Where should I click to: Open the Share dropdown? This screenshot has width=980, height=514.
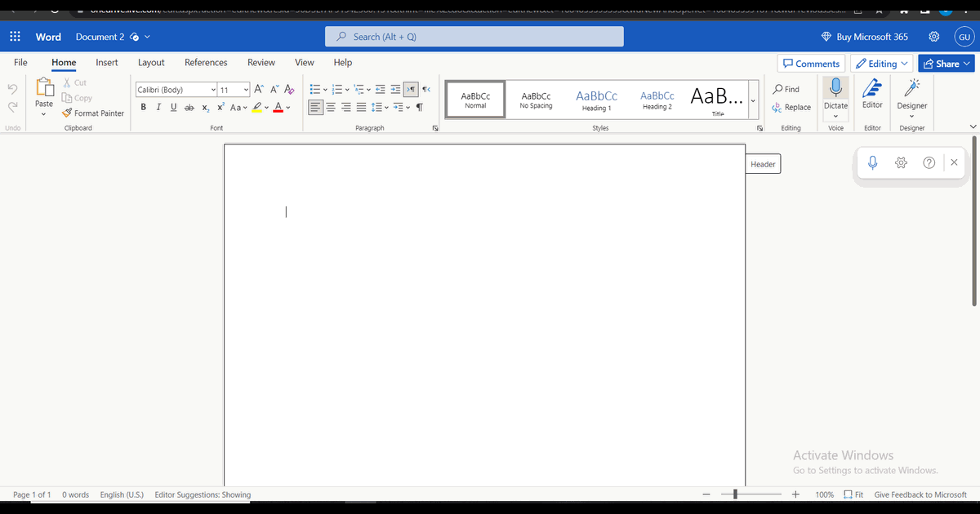coord(947,64)
